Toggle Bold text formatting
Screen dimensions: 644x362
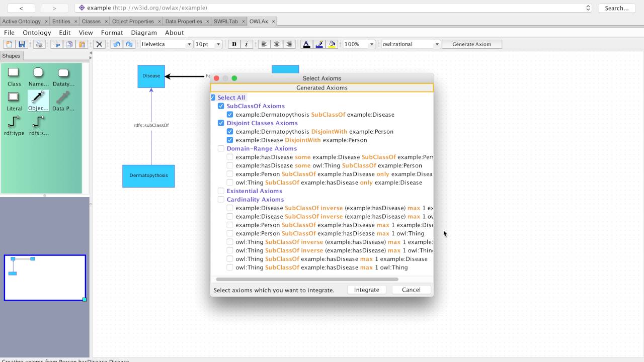[x=234, y=44]
